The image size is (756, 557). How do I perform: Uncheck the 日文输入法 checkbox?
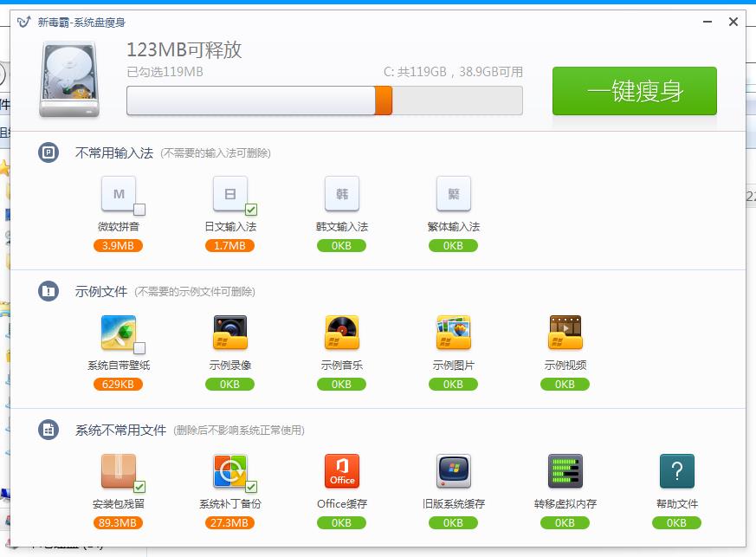[x=251, y=210]
